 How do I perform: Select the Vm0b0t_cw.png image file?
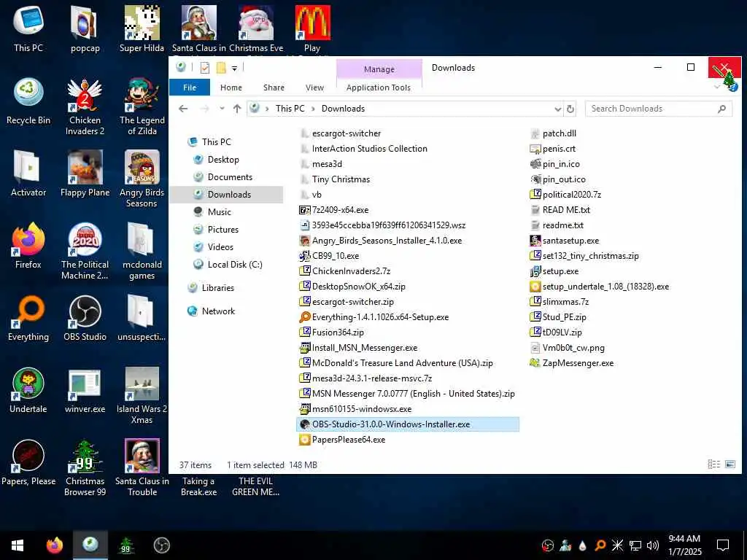coord(573,348)
